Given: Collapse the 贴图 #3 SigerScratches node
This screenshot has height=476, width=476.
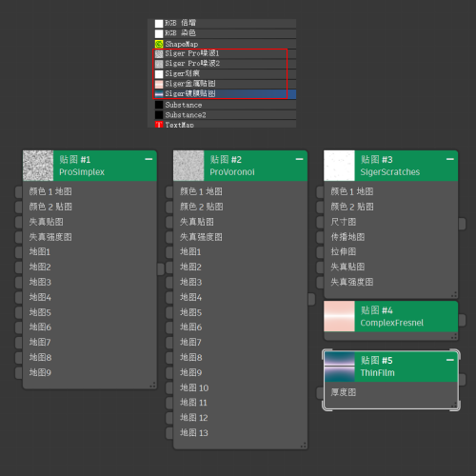Looking at the screenshot, I should click(450, 159).
